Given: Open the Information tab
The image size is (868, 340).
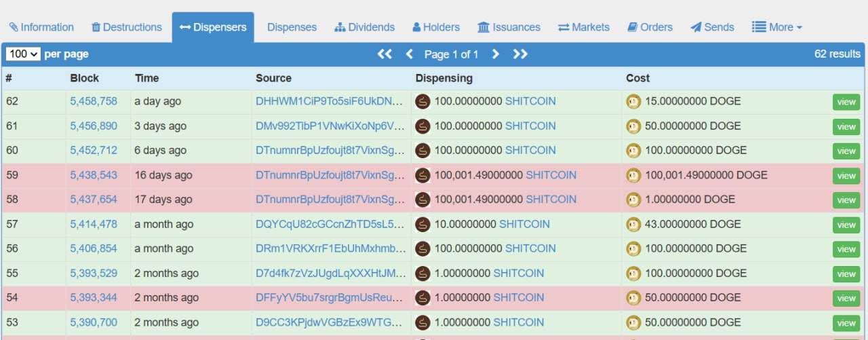Looking at the screenshot, I should coord(41,27).
